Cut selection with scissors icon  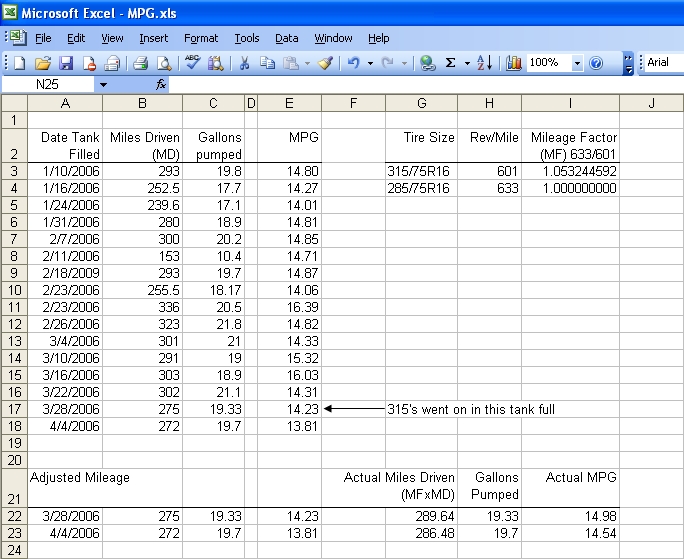pos(244,63)
